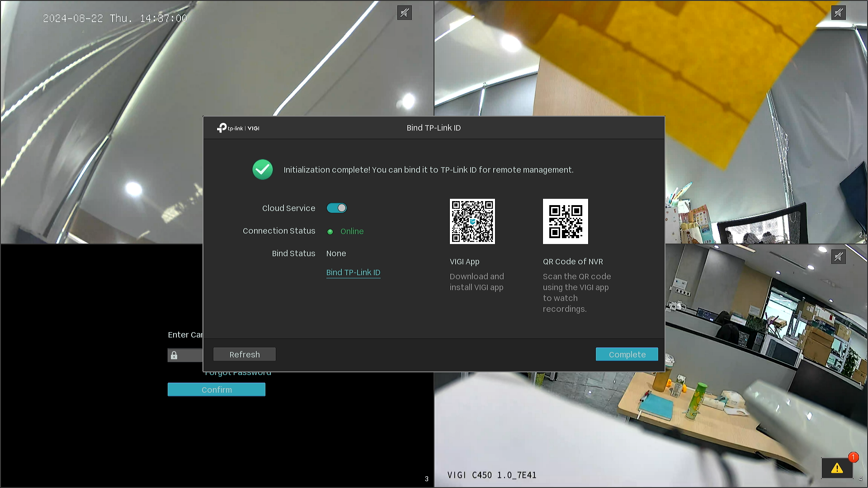Click the Complete button
This screenshot has height=488, width=868.
click(627, 354)
